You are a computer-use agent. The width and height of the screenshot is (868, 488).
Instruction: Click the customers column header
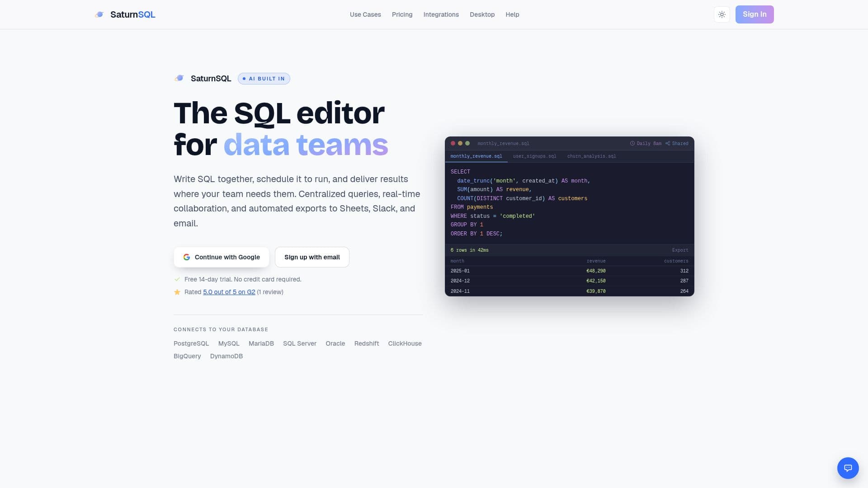pyautogui.click(x=676, y=261)
